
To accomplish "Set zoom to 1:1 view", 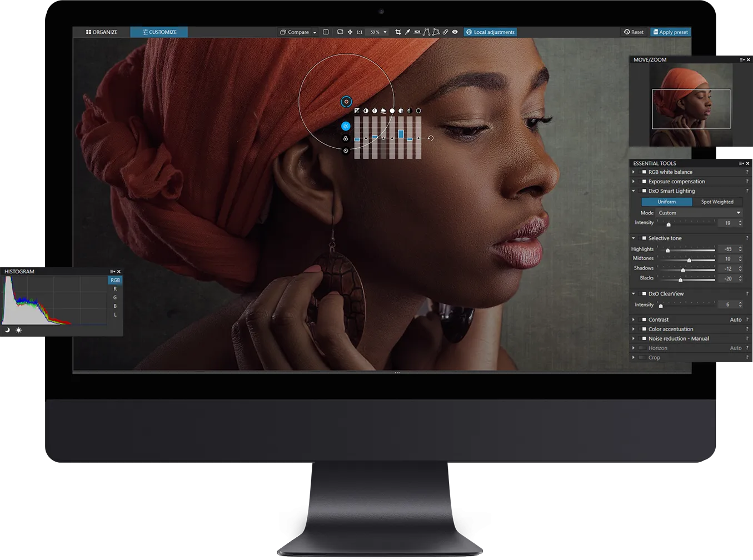I will pyautogui.click(x=360, y=32).
